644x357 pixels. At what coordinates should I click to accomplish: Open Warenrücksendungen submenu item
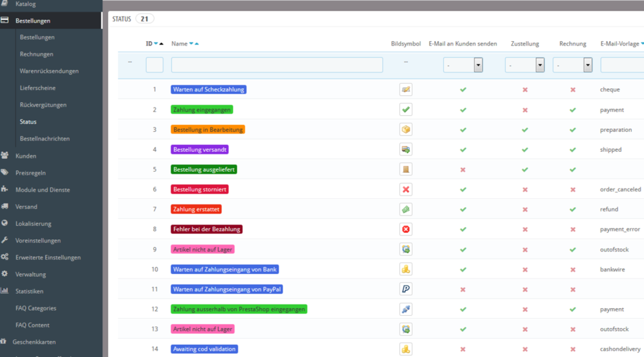[49, 71]
